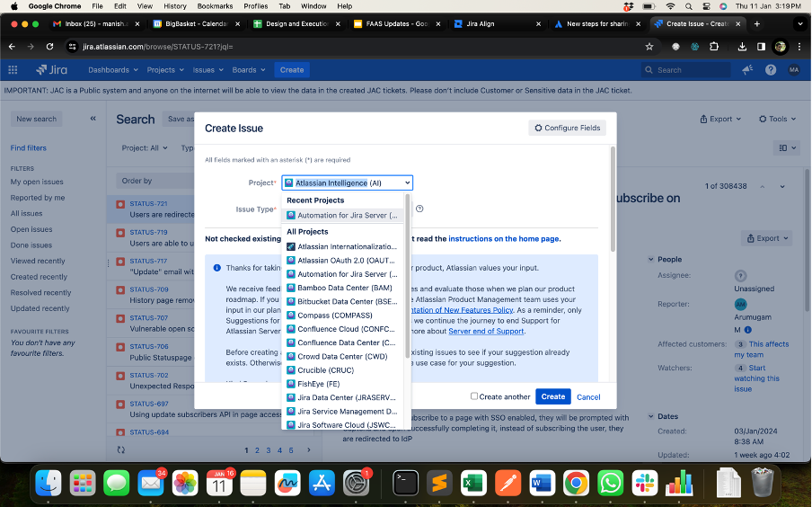
Task: Collapse the Dates section
Action: pos(651,416)
